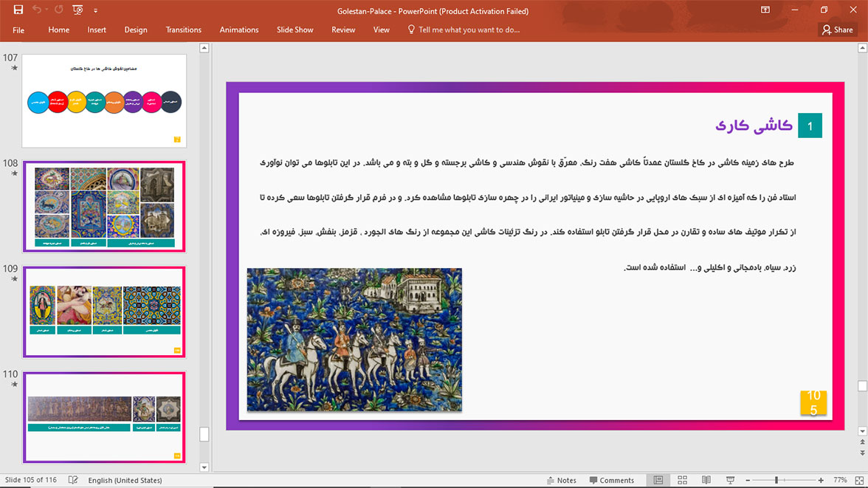The height and width of the screenshot is (488, 868).
Task: Click the slide area scrollbar handle
Action: (x=862, y=385)
